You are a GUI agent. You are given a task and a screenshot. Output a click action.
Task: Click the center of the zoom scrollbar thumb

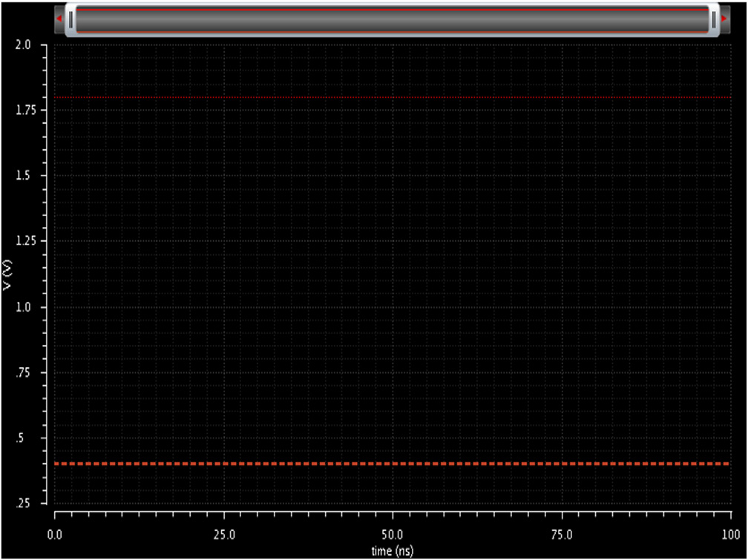[x=392, y=19]
